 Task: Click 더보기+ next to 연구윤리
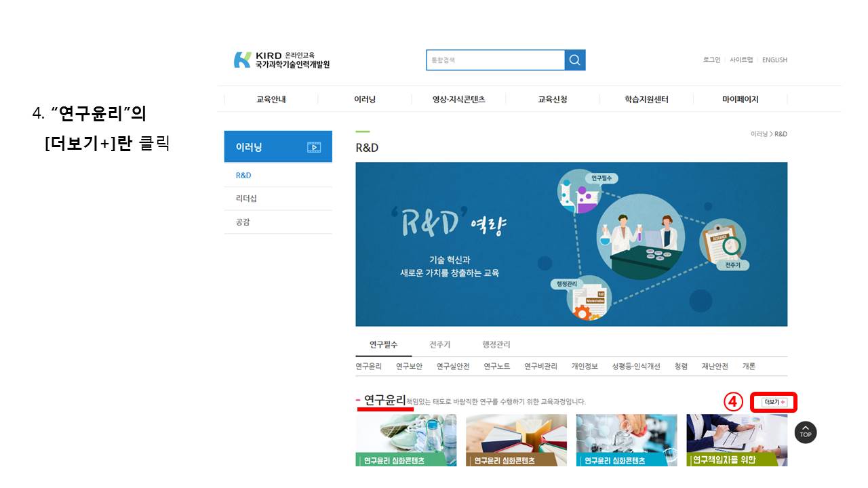point(774,402)
